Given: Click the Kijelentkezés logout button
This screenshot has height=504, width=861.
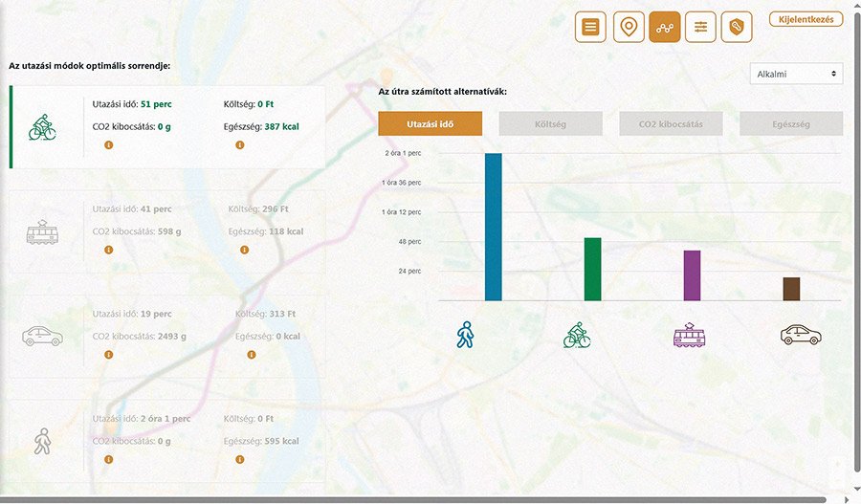Looking at the screenshot, I should (806, 19).
